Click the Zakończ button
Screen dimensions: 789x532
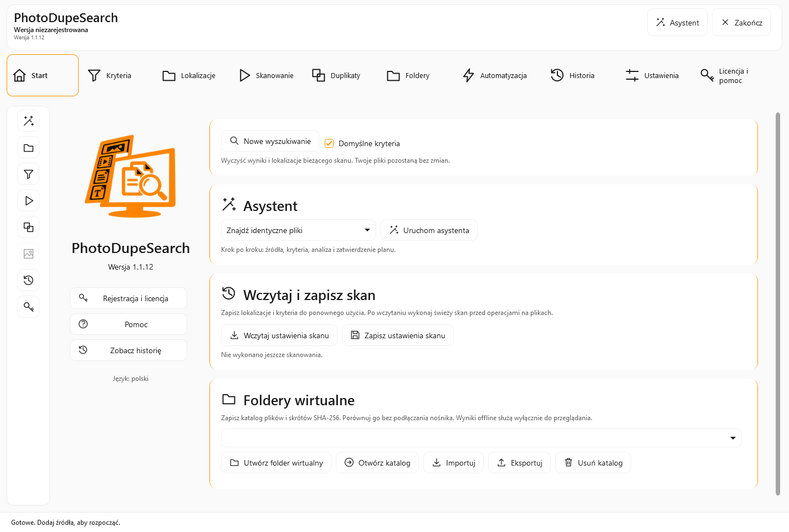pos(741,23)
